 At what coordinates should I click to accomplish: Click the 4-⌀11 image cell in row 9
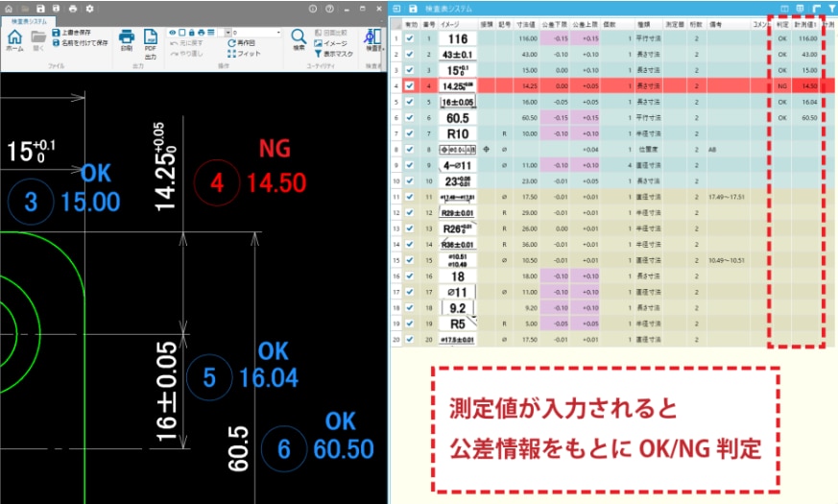[x=458, y=165]
